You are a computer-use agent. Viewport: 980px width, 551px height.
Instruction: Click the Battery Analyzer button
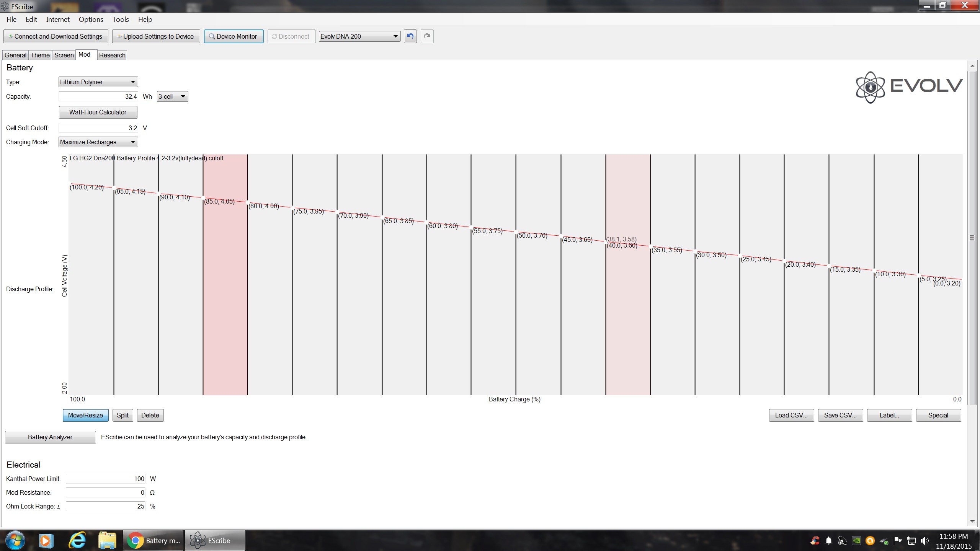pyautogui.click(x=50, y=437)
